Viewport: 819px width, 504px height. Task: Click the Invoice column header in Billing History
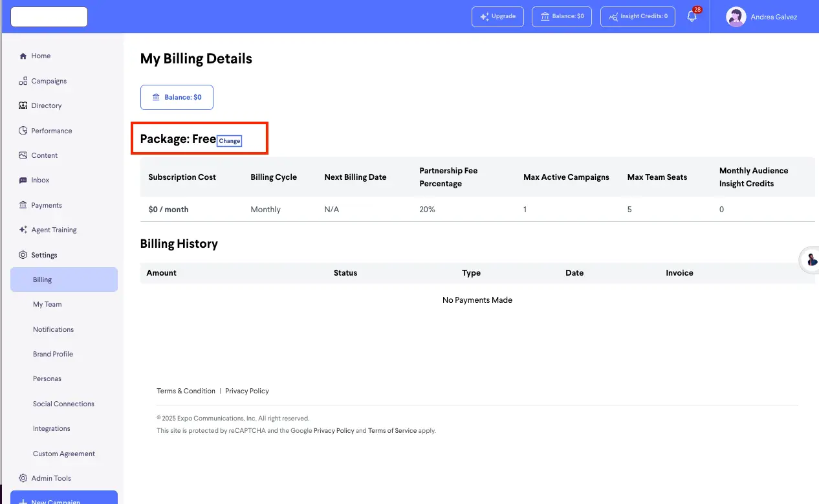[x=679, y=273]
